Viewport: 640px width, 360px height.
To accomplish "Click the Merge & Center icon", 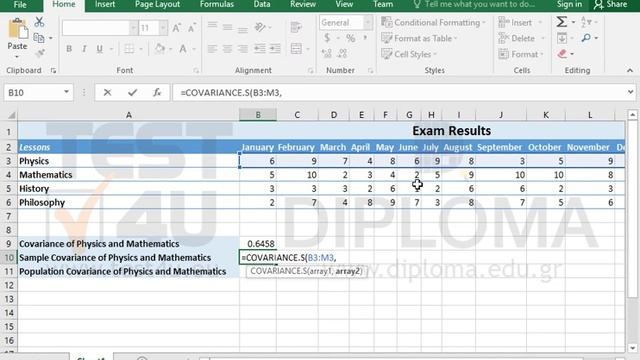I will pos(296,49).
